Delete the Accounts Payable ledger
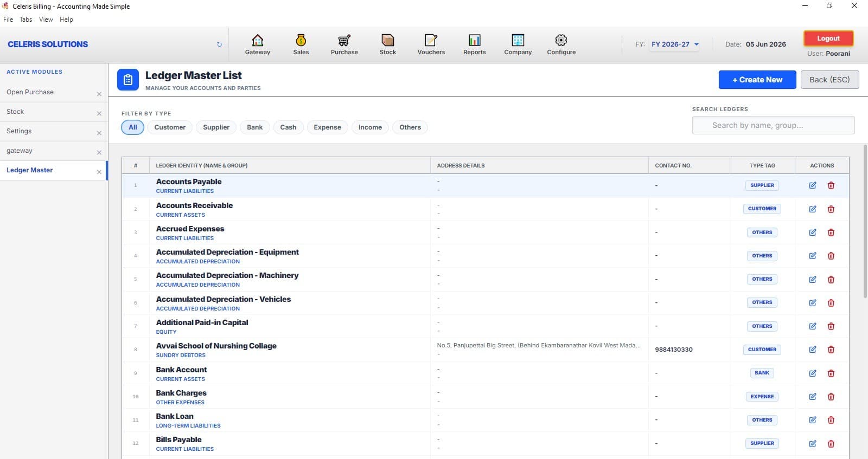The height and width of the screenshot is (459, 868). point(831,185)
